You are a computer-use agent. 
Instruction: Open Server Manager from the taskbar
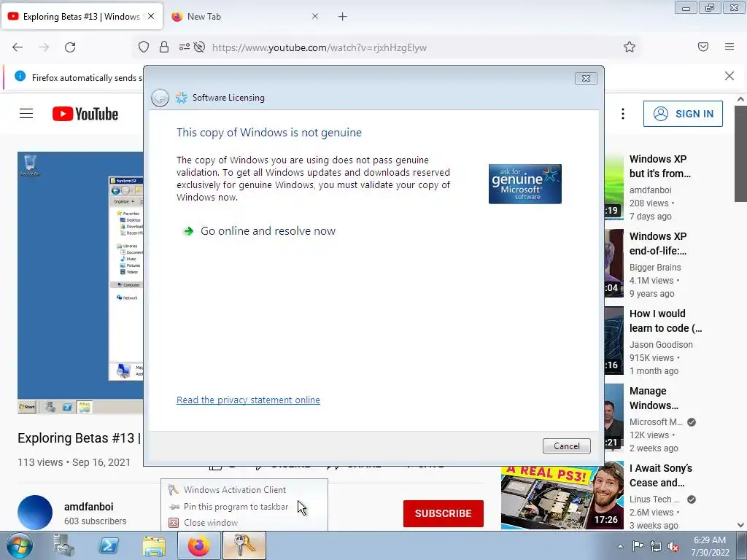(x=64, y=545)
